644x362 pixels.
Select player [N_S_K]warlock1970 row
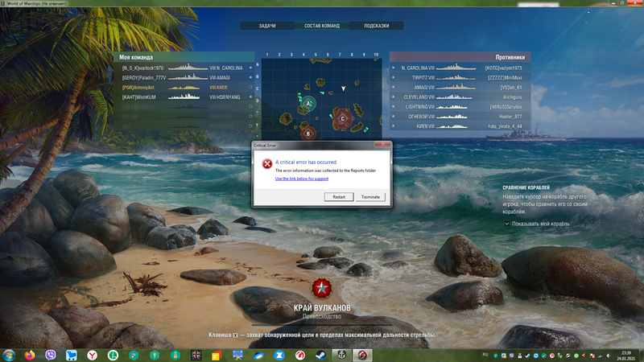tap(184, 68)
